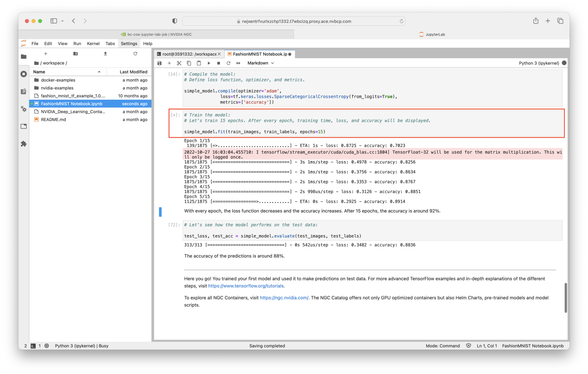Screen dimensions: 588x374
Task: Refresh the file list
Action: [x=136, y=54]
